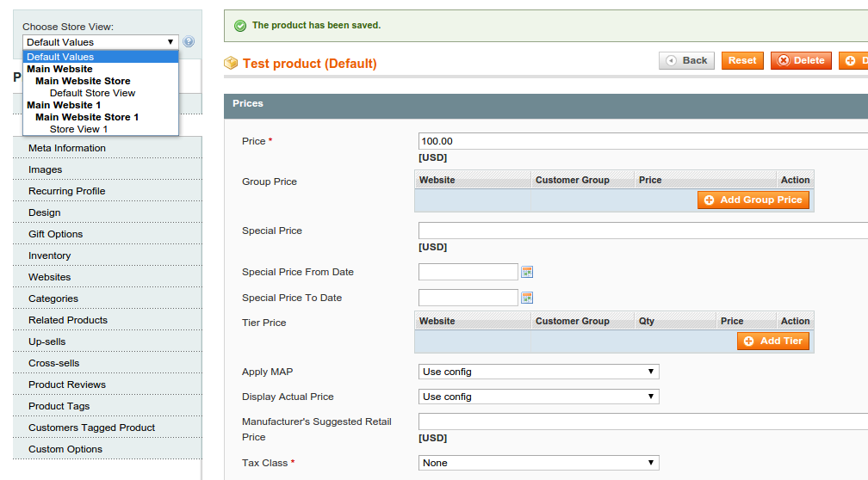Open the Meta Information tab
The height and width of the screenshot is (480, 868).
pyautogui.click(x=108, y=148)
